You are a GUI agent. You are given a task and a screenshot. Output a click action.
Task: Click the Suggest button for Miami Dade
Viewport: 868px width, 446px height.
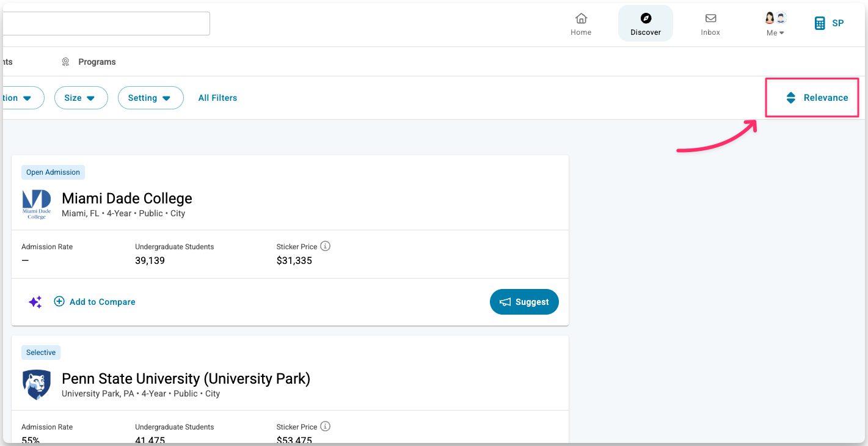524,302
